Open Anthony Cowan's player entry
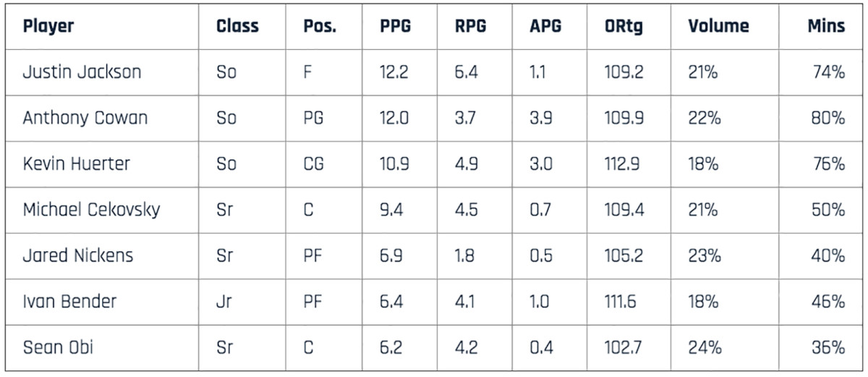868x377 pixels. [85, 118]
